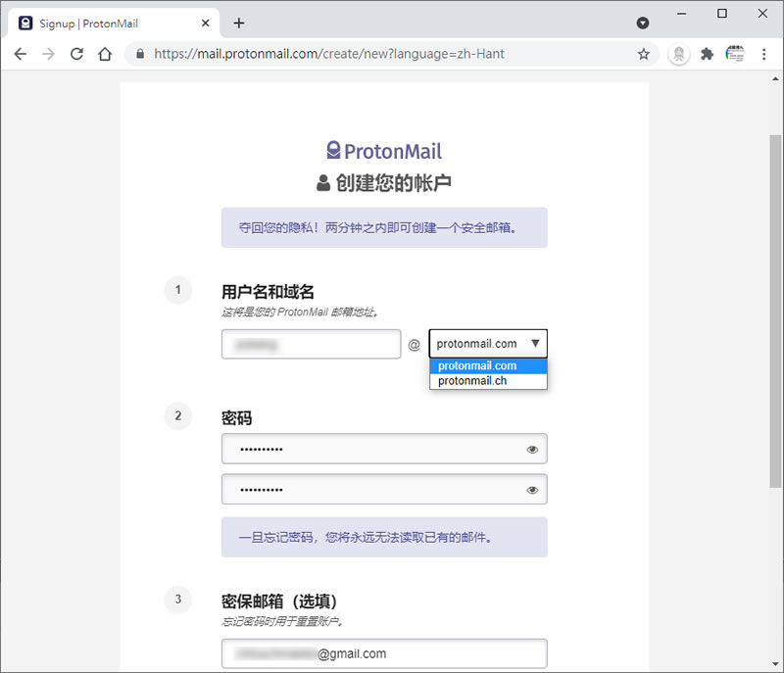The height and width of the screenshot is (673, 784).
Task: Click the 用户名和域名 heading
Action: coord(268,292)
